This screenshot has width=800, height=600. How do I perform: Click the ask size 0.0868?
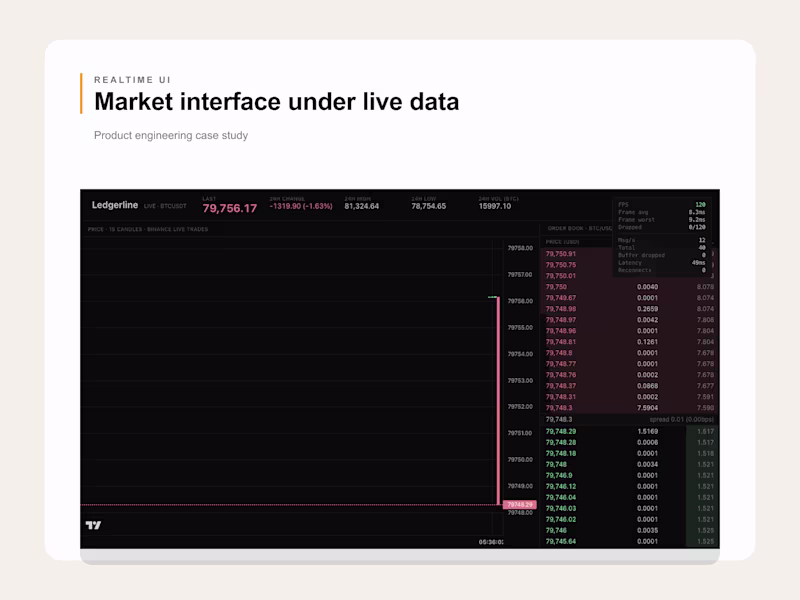[647, 386]
